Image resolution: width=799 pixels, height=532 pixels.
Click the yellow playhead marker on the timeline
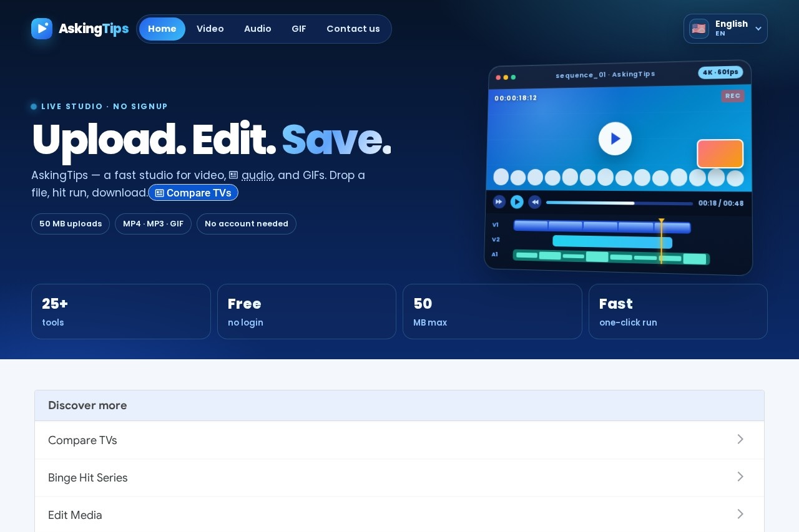pos(662,241)
